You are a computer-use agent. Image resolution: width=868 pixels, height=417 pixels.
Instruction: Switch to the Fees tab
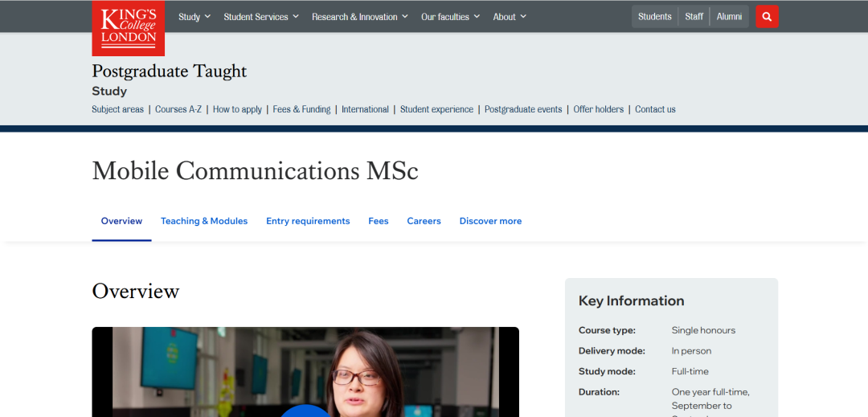379,221
